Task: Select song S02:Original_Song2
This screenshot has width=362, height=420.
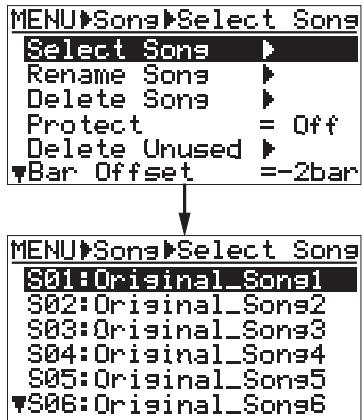Action: (176, 305)
